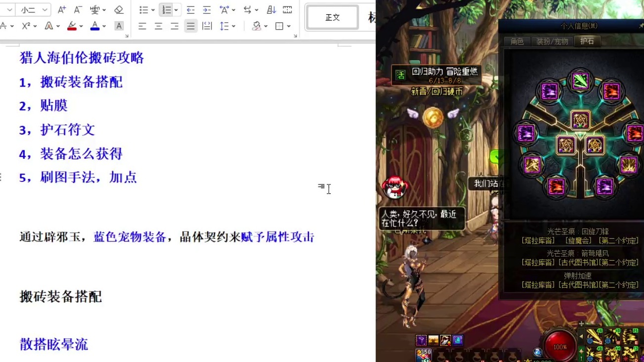Clear formatting using the eraser icon
This screenshot has height=362, width=644.
119,9
